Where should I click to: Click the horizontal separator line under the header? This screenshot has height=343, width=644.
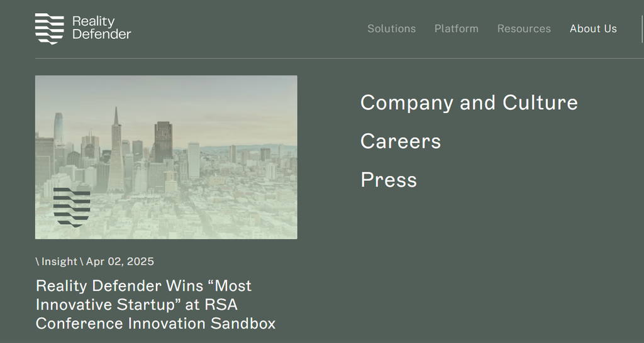coord(339,58)
